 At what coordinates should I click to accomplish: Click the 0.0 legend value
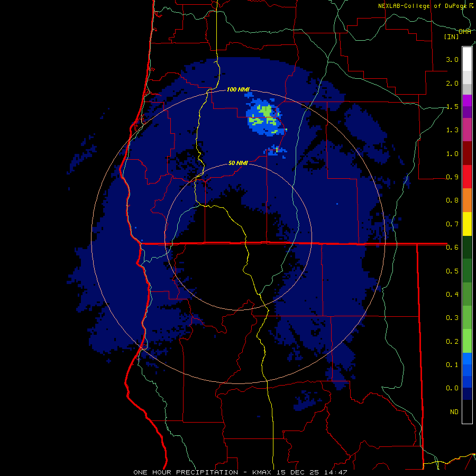[452, 388]
